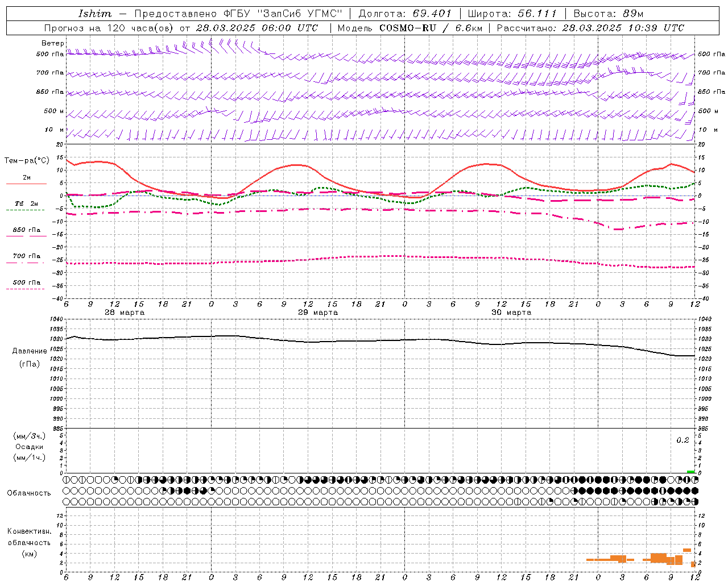The width and height of the screenshot is (728, 582).
Task: Click model label "COSMO-RU / 6.6км"
Action: pos(431,28)
